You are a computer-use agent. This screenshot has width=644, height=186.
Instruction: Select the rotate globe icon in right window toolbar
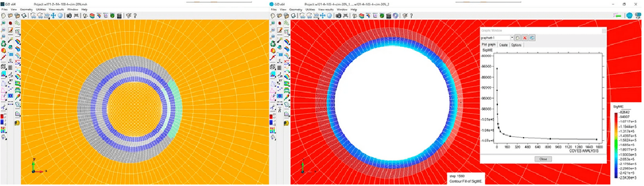click(x=329, y=15)
